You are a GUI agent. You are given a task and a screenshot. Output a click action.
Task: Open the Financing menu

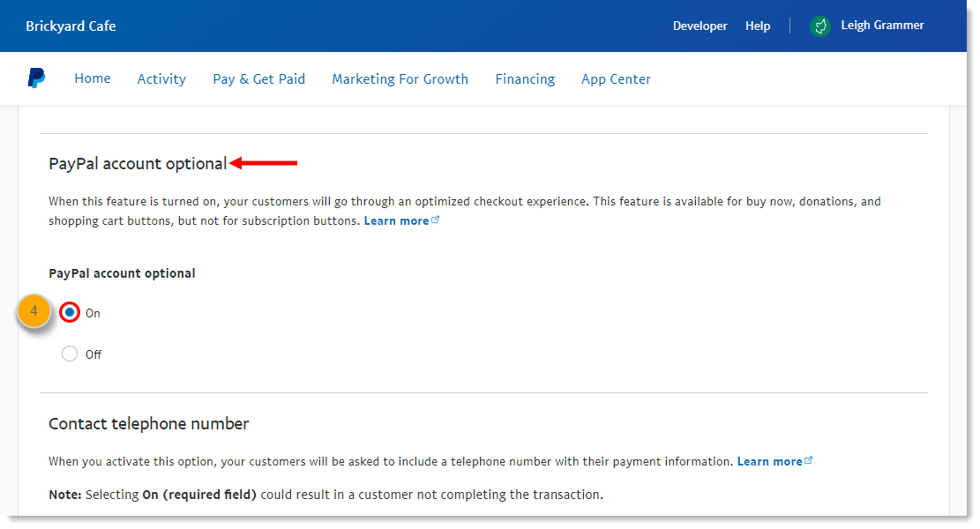pyautogui.click(x=525, y=79)
